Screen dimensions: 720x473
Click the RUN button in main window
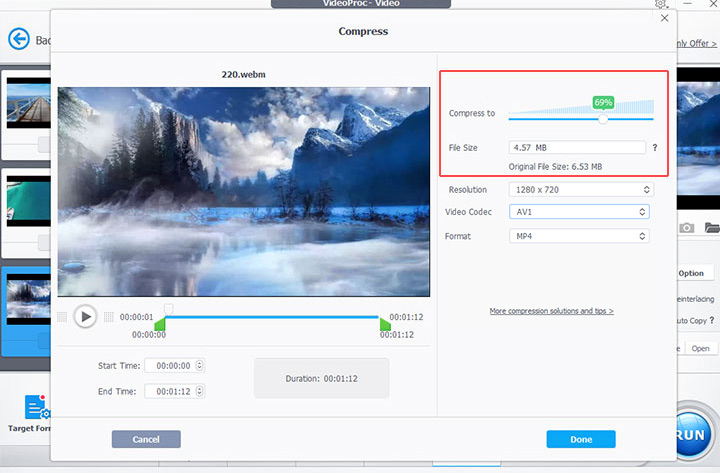tap(692, 434)
